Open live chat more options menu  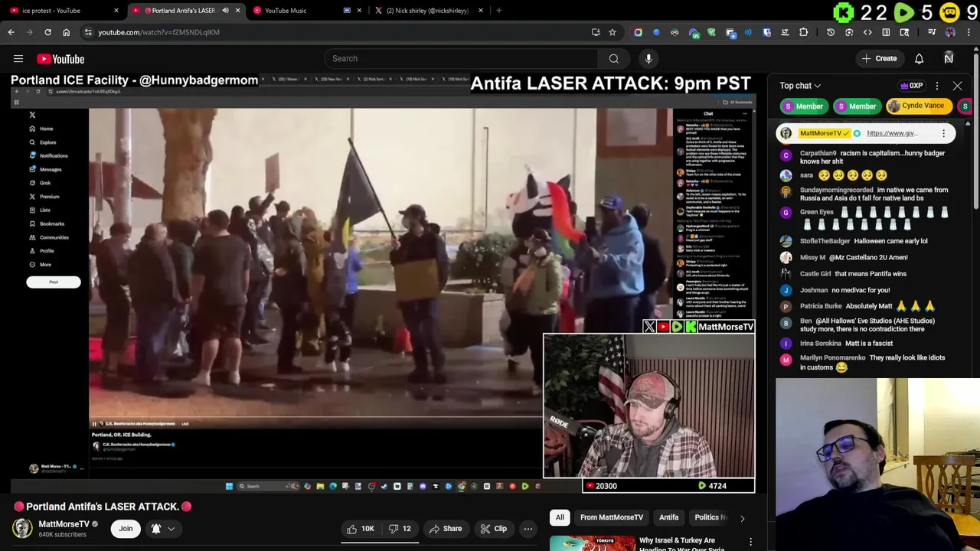tap(936, 86)
